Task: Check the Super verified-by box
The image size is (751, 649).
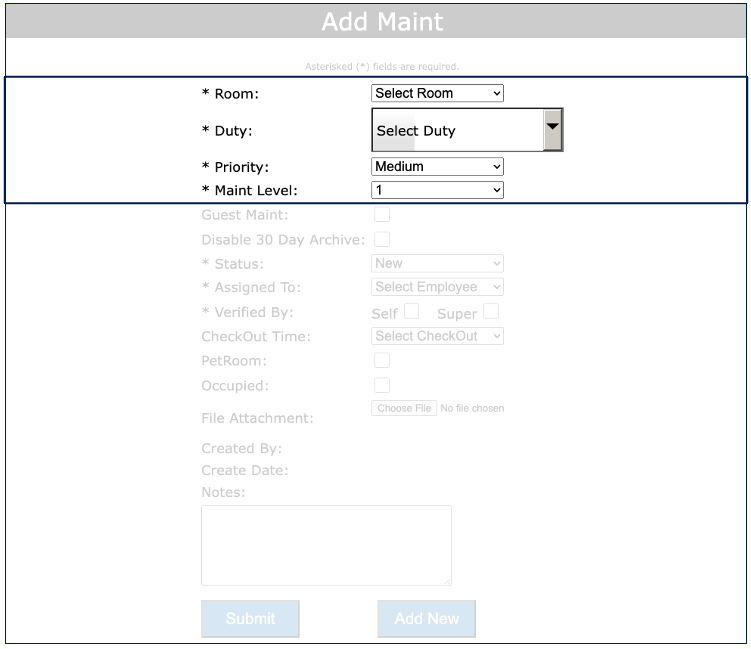Action: pos(490,312)
